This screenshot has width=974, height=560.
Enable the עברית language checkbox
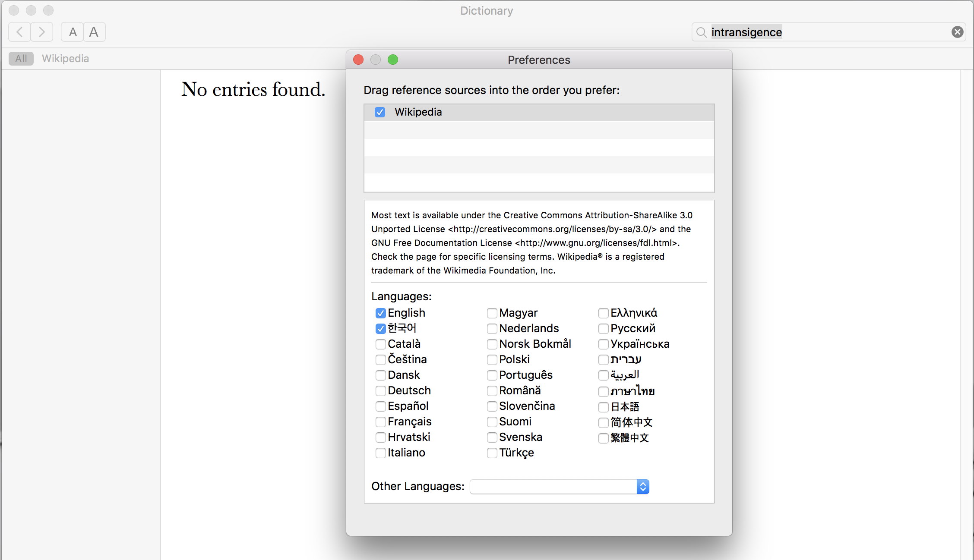click(x=603, y=359)
